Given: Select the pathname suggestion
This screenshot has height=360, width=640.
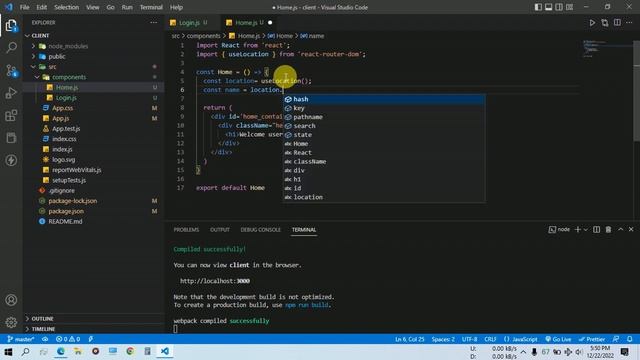Looking at the screenshot, I should click(x=384, y=117).
